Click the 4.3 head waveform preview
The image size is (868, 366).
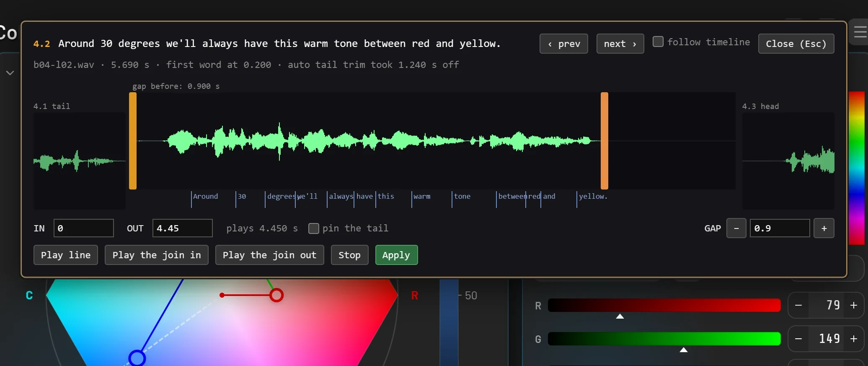click(788, 161)
